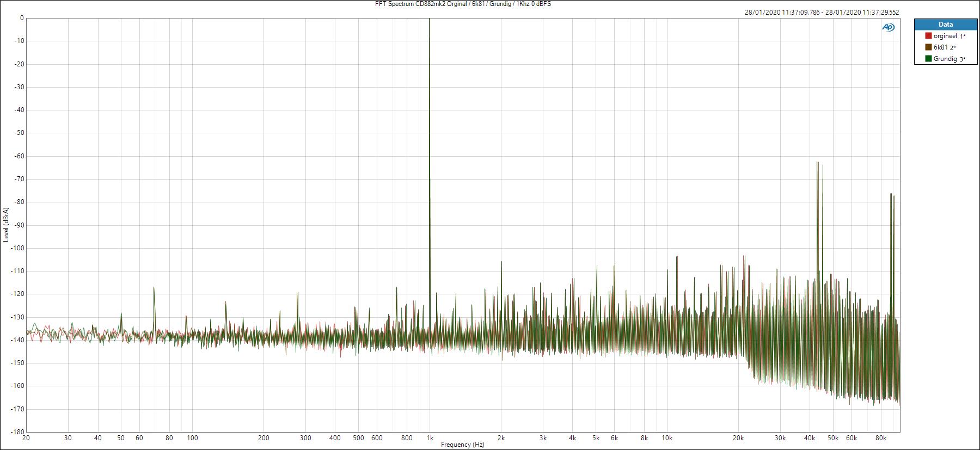The height and width of the screenshot is (450, 980).
Task: Select the orgineel trace label in legend
Action: click(945, 36)
